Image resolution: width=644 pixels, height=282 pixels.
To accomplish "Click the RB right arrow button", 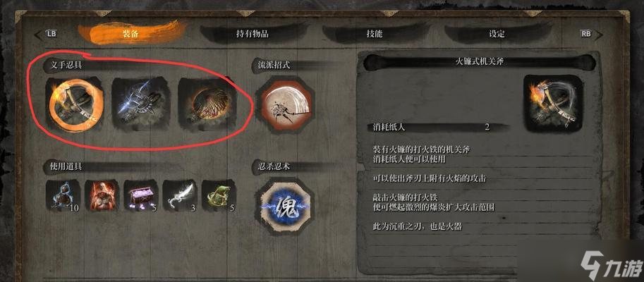I will [591, 35].
